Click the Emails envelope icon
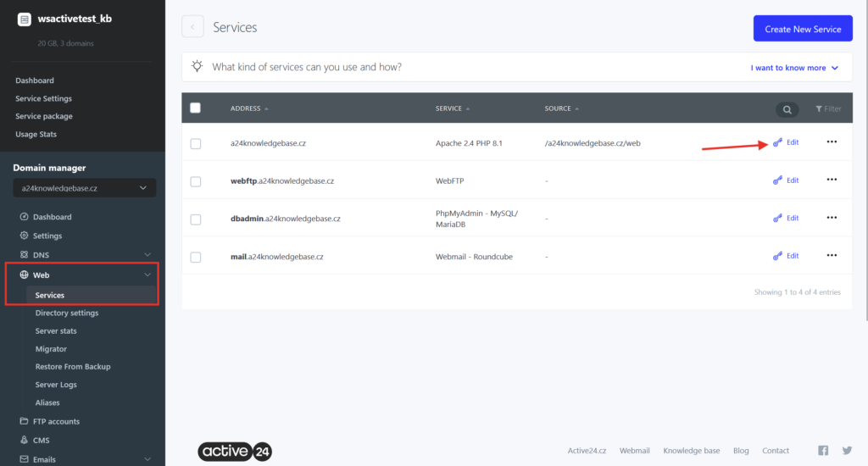The image size is (868, 466). coord(24,459)
